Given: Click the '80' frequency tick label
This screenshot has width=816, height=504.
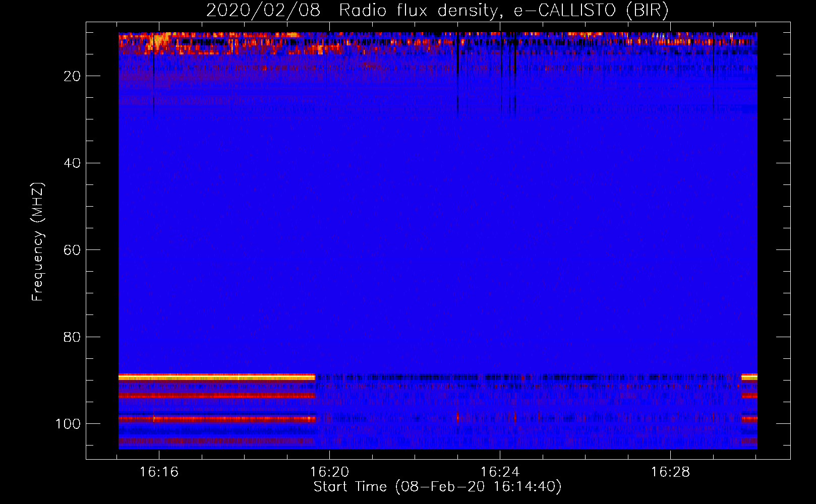Looking at the screenshot, I should pos(72,337).
